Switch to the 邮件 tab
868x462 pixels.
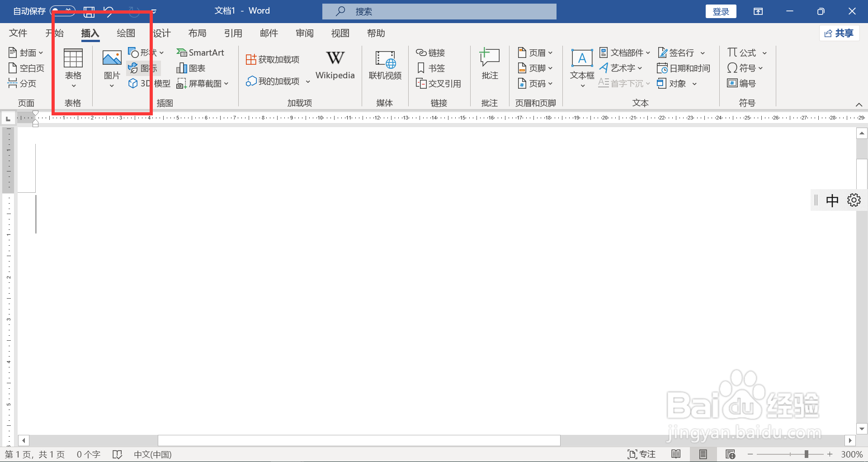pyautogui.click(x=269, y=33)
